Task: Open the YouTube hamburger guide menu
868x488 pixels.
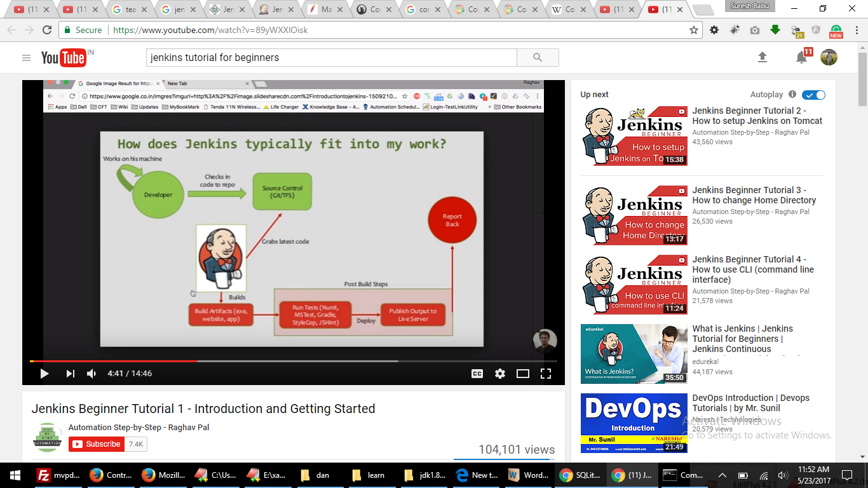Action: [26, 58]
